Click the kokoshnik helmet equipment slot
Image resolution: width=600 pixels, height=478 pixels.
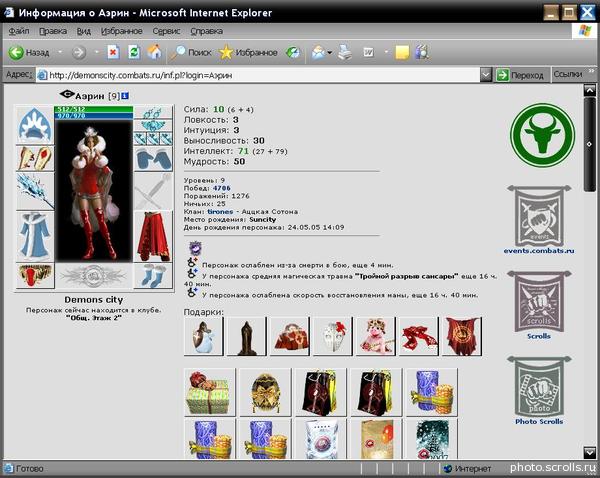[34, 125]
